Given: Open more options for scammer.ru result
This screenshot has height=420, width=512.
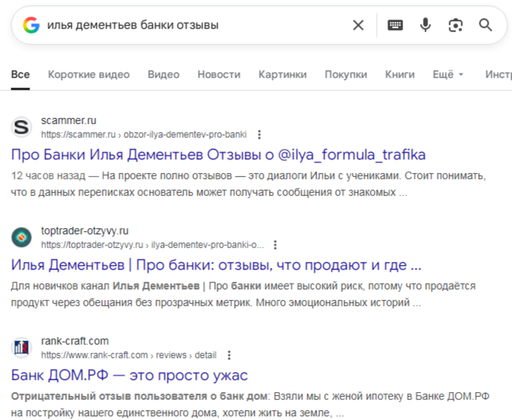Looking at the screenshot, I should (x=259, y=134).
